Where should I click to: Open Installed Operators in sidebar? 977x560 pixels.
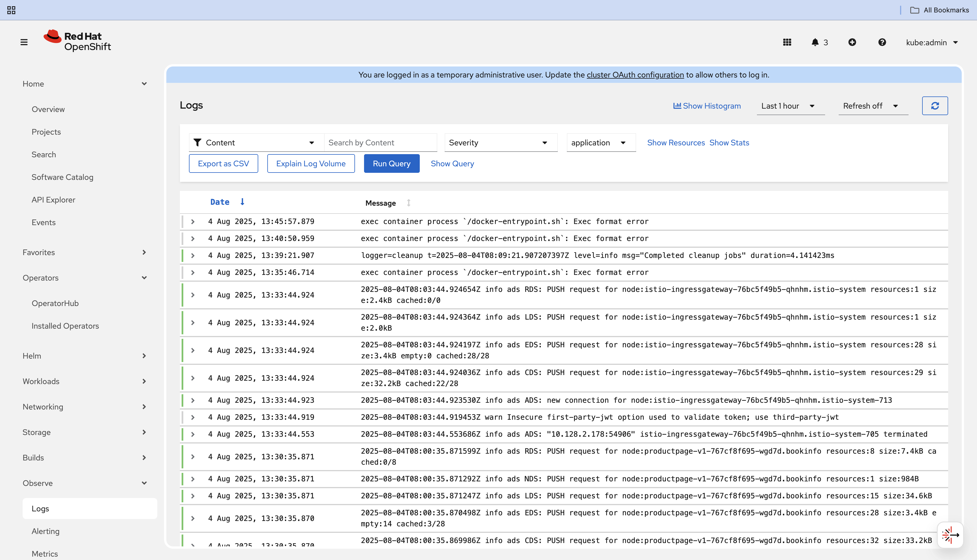click(x=65, y=326)
